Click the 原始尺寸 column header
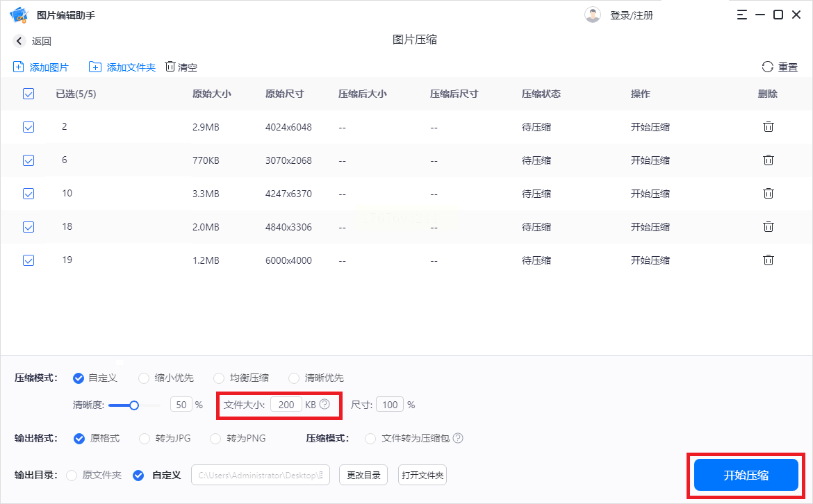 click(285, 94)
